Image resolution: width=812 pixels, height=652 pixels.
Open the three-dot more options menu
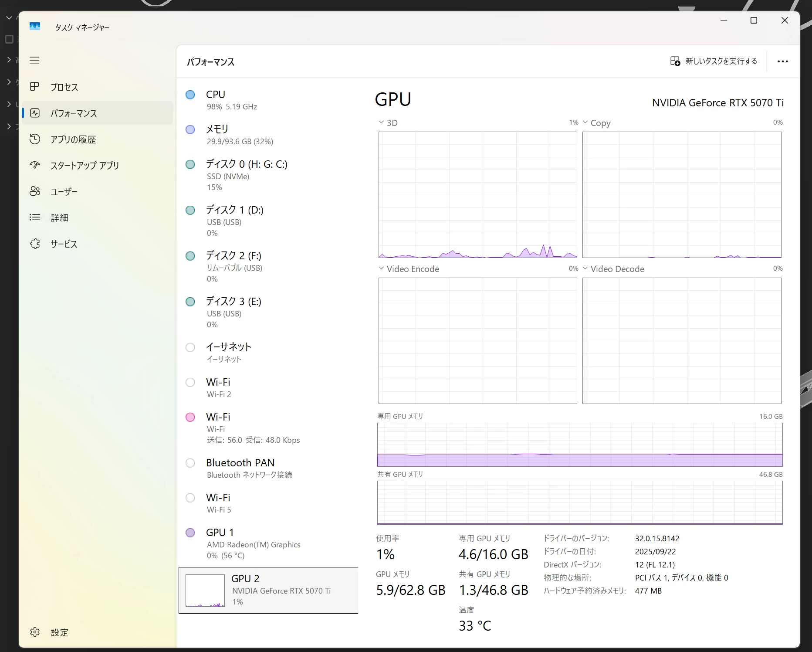coord(782,61)
